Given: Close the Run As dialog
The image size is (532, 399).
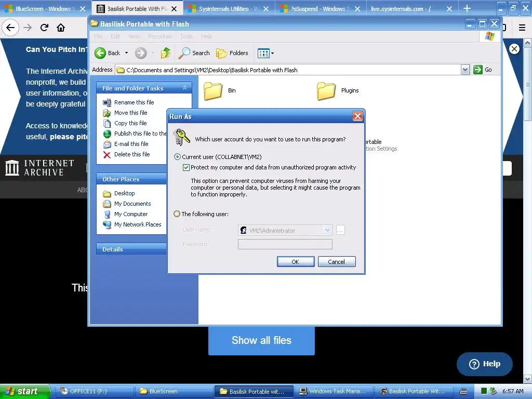Looking at the screenshot, I should click(x=357, y=116).
